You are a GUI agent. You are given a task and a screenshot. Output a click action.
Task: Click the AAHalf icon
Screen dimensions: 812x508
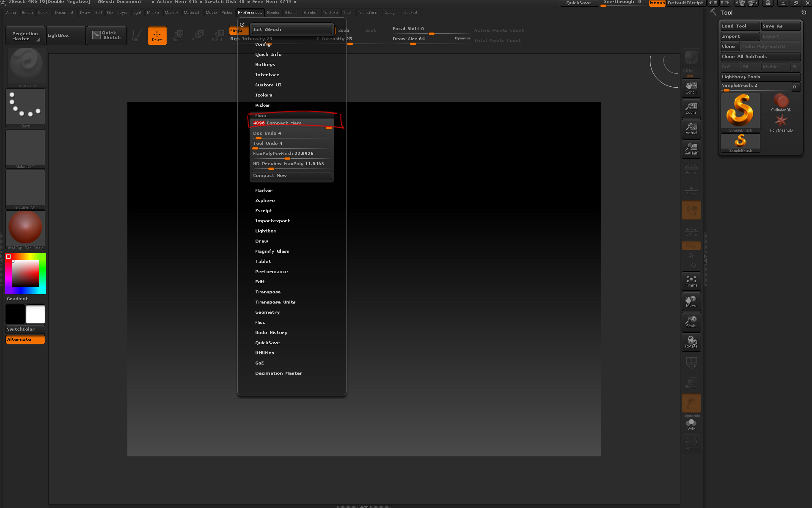click(x=691, y=149)
